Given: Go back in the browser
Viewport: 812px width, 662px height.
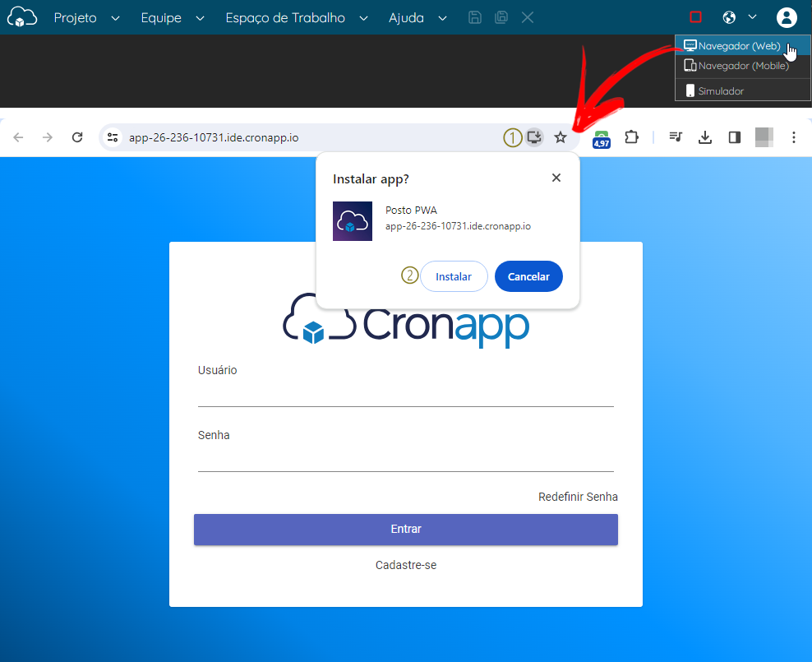Looking at the screenshot, I should click(x=18, y=137).
